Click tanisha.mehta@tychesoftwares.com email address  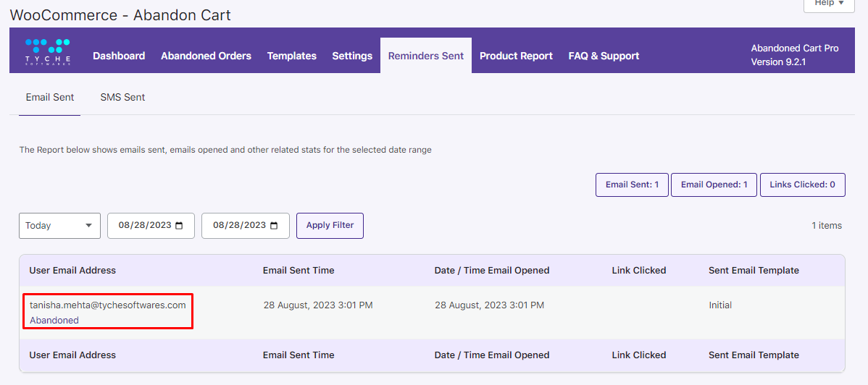[x=107, y=305]
